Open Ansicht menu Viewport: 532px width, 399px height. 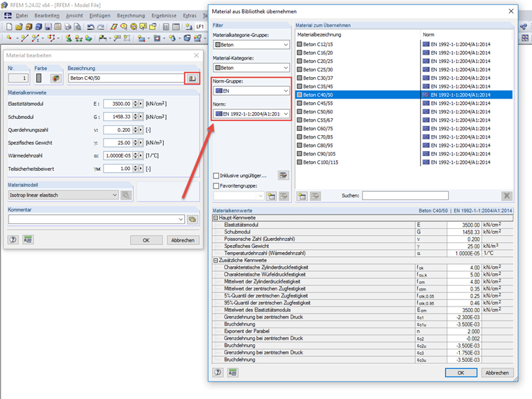point(74,15)
